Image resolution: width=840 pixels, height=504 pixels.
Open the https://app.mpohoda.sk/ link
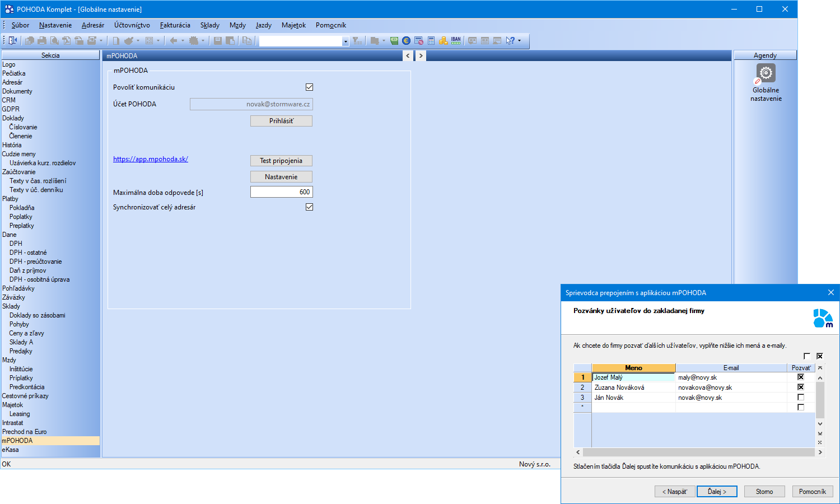coord(151,159)
